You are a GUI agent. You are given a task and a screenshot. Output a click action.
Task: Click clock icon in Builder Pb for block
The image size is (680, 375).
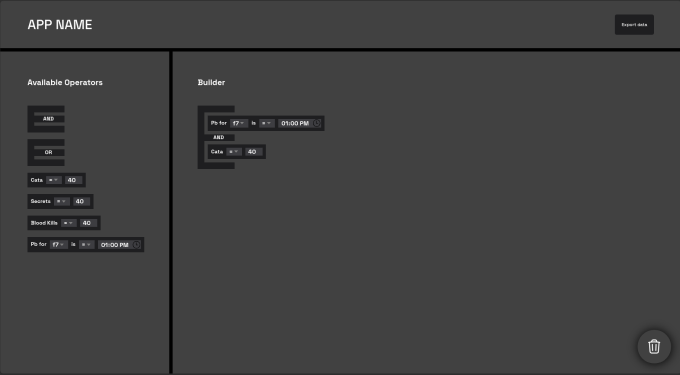[317, 123]
